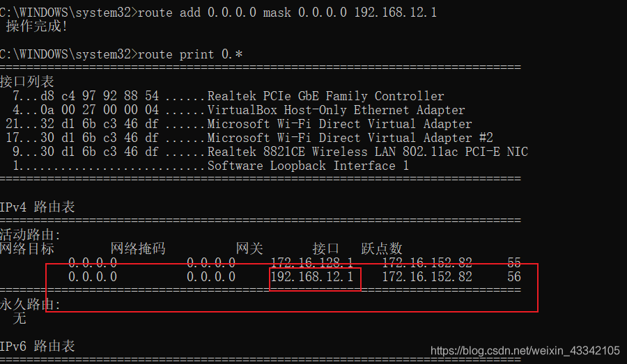Viewport: 627px width, 364px height.
Task: Click the metric value 56
Action: [514, 277]
